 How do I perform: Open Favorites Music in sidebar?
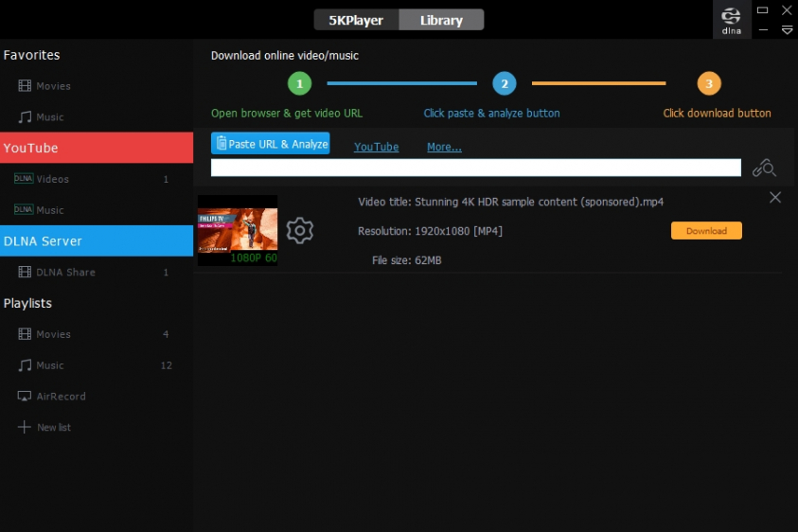click(50, 117)
